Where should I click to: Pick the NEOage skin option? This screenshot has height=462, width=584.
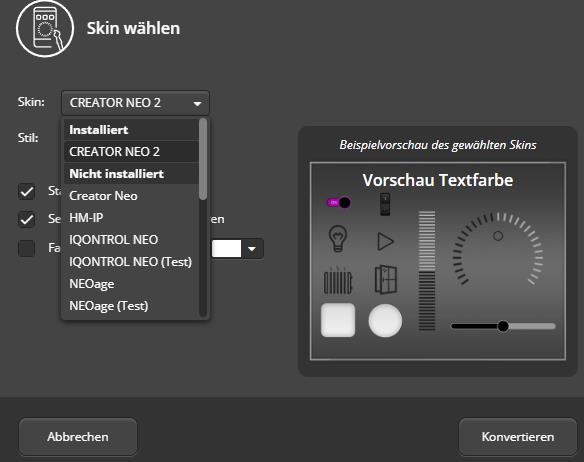click(131, 284)
